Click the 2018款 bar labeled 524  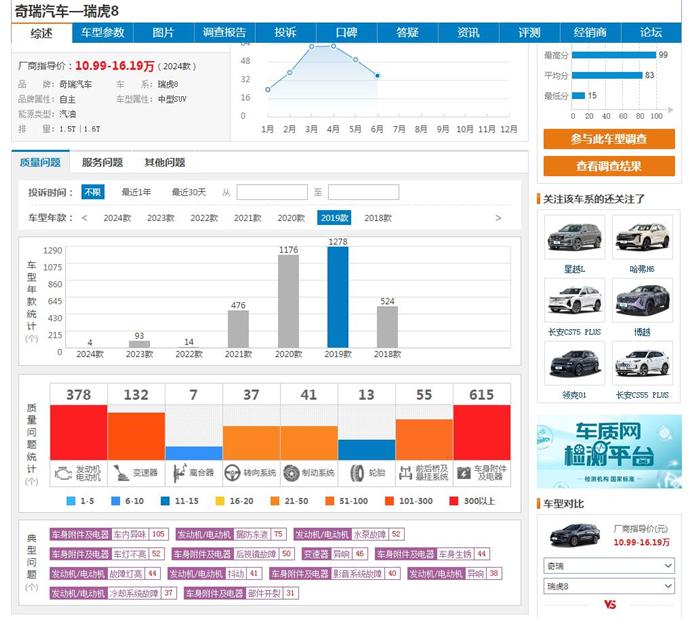387,327
